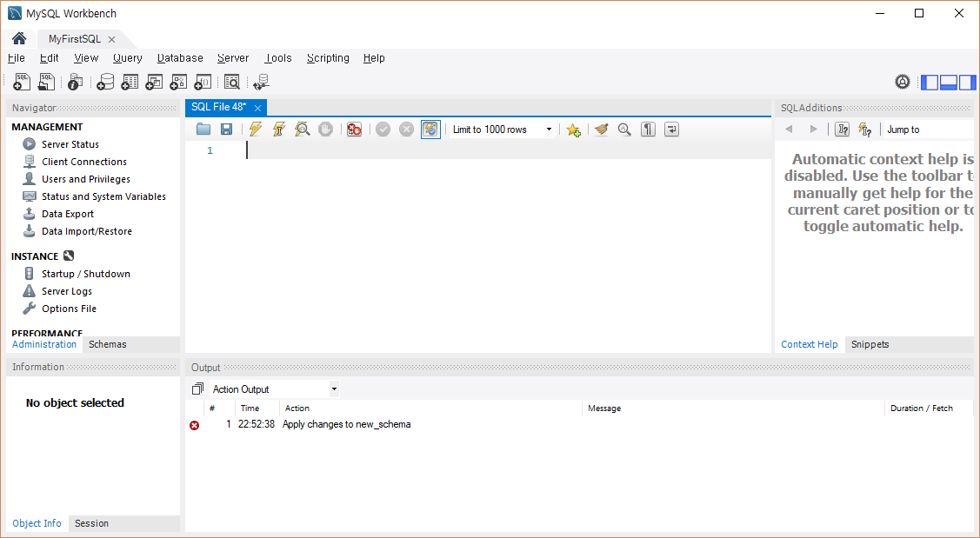Run EXPLAIN on current statement
The image size is (980, 538).
[x=303, y=130]
